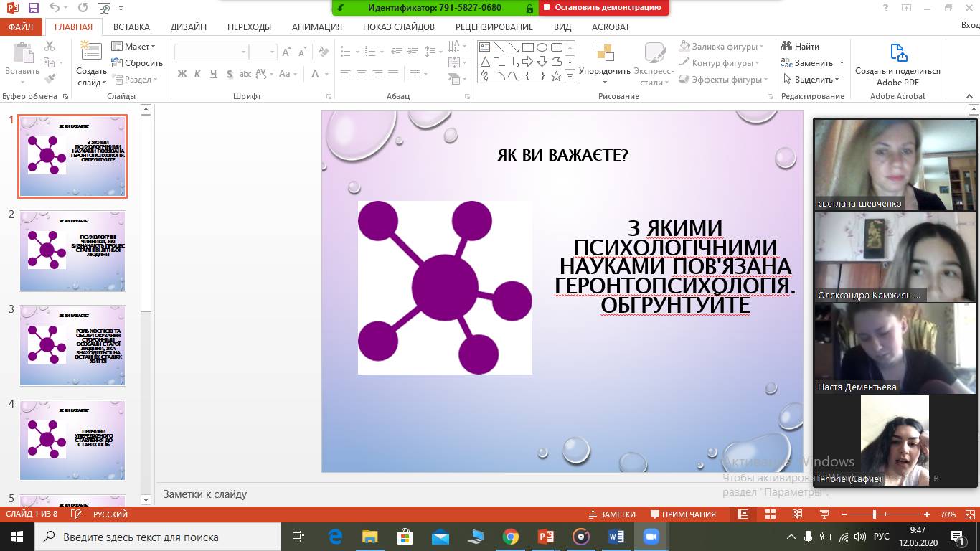Viewport: 980px width, 551px height.
Task: Select slide 3 thumbnail in slide panel
Action: [72, 345]
